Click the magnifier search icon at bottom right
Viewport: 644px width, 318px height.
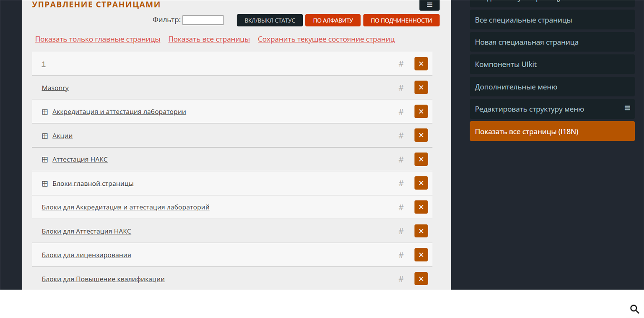(x=634, y=309)
